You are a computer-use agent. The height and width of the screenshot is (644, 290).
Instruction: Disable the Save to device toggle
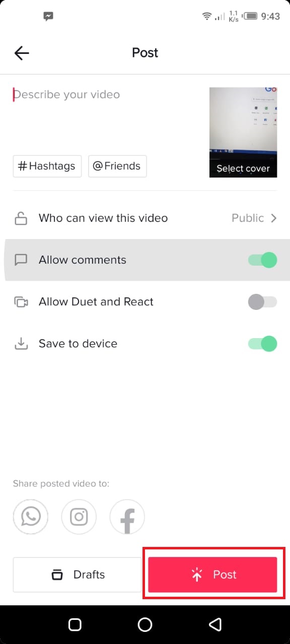tap(262, 344)
